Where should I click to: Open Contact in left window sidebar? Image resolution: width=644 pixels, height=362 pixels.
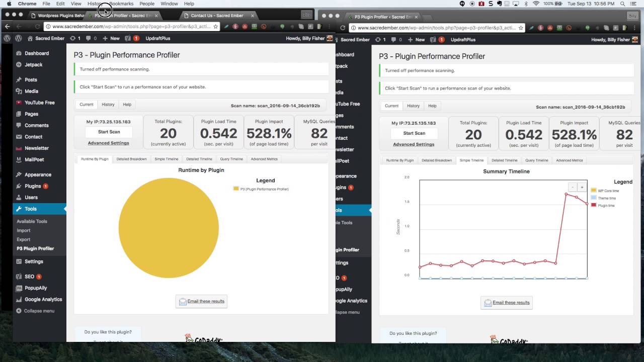(x=33, y=137)
